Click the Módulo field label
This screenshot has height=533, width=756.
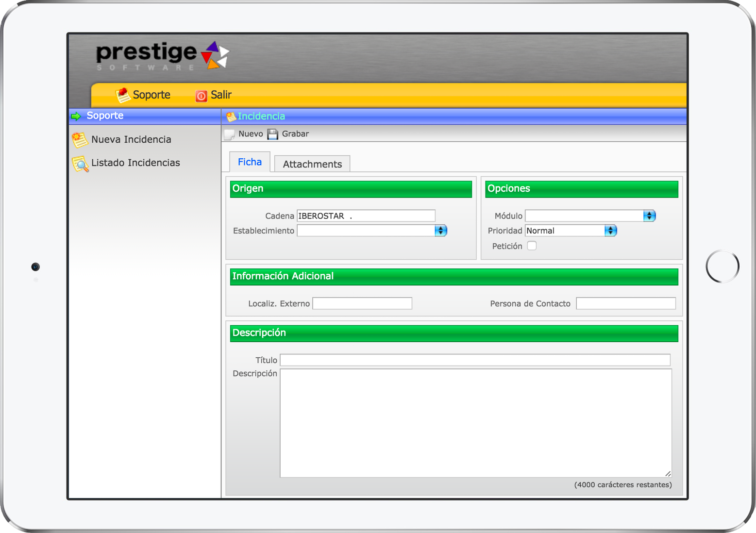coord(509,216)
